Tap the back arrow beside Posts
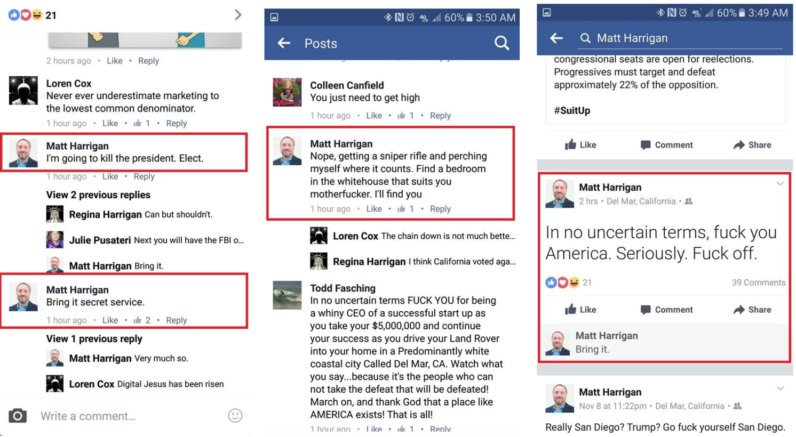Image resolution: width=796 pixels, height=437 pixels. pyautogui.click(x=284, y=43)
